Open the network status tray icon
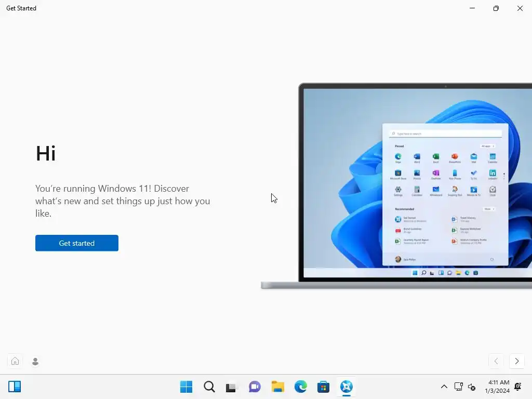532x399 pixels. (x=458, y=387)
